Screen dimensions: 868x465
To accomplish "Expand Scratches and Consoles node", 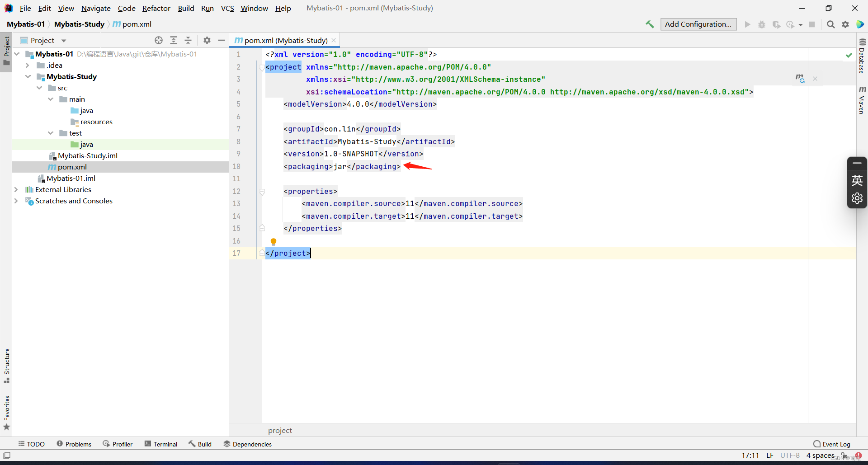I will 16,201.
